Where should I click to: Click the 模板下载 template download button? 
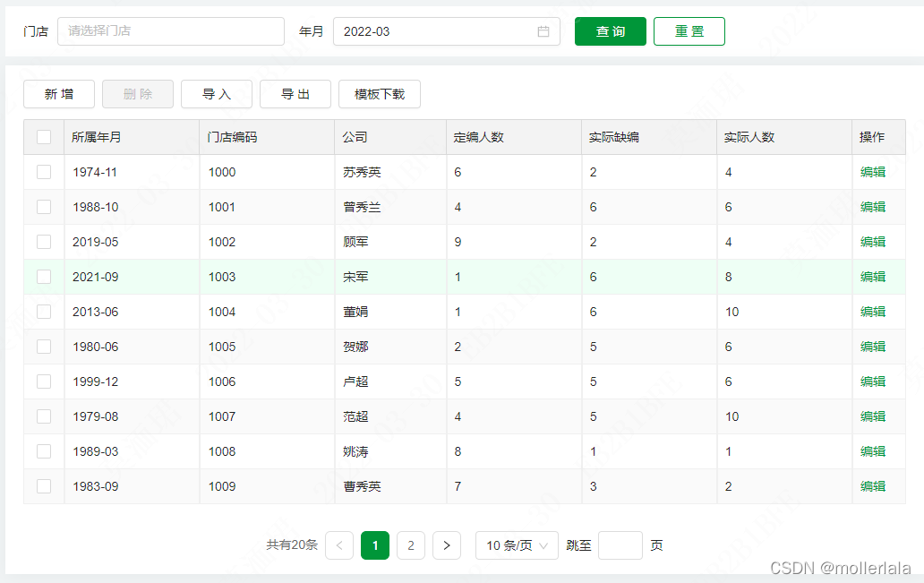pyautogui.click(x=380, y=94)
